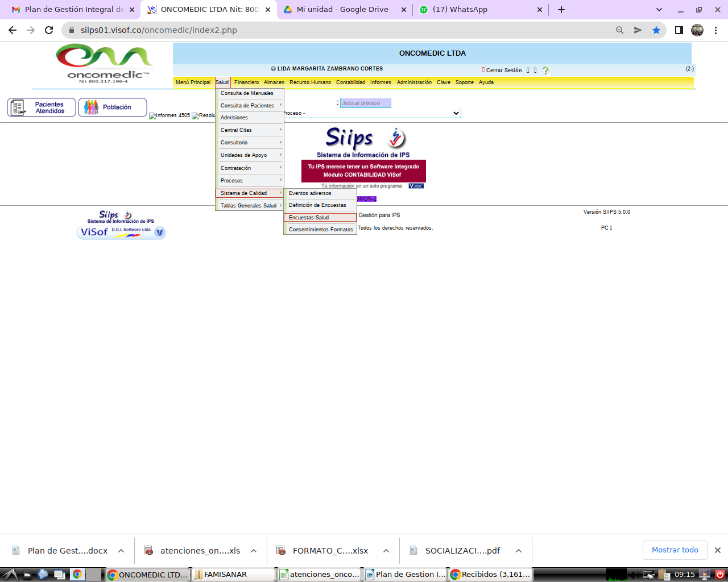Click the buscar proceso search field
Image resolution: width=728 pixels, height=582 pixels.
tap(365, 103)
